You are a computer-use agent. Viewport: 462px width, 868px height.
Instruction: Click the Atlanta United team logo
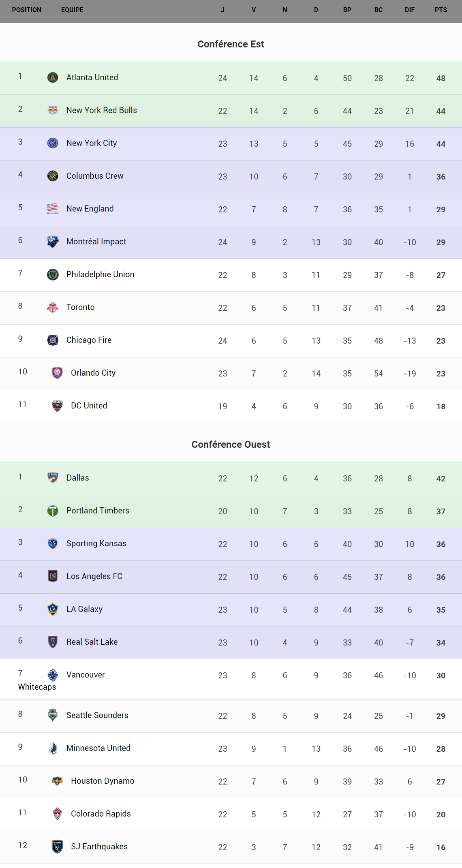point(53,77)
